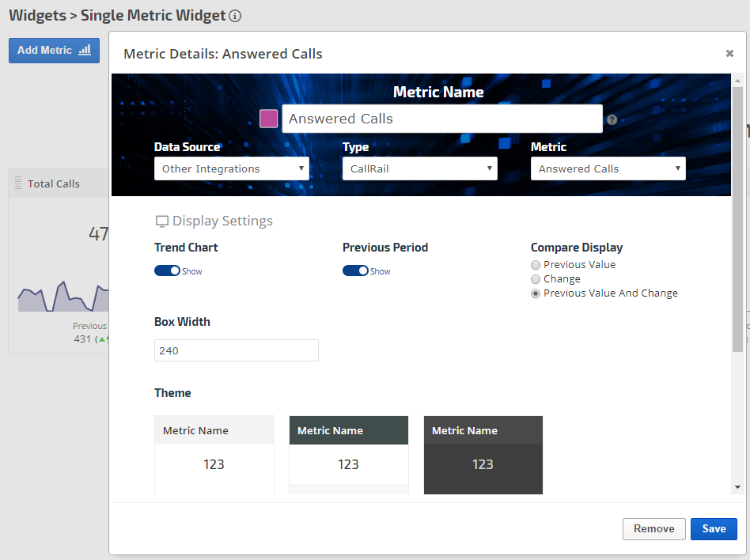The width and height of the screenshot is (750, 560).
Task: Open the Data Source dropdown
Action: [x=231, y=168]
